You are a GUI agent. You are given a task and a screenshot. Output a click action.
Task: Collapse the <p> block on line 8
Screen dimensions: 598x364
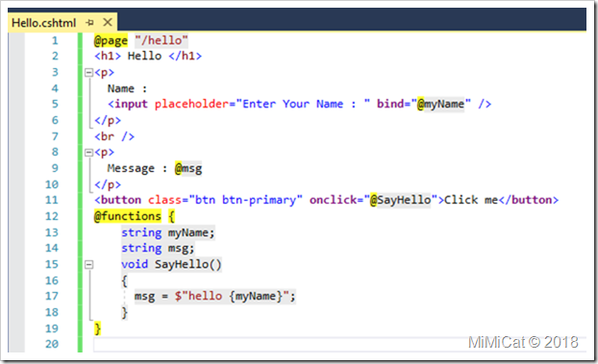click(88, 153)
